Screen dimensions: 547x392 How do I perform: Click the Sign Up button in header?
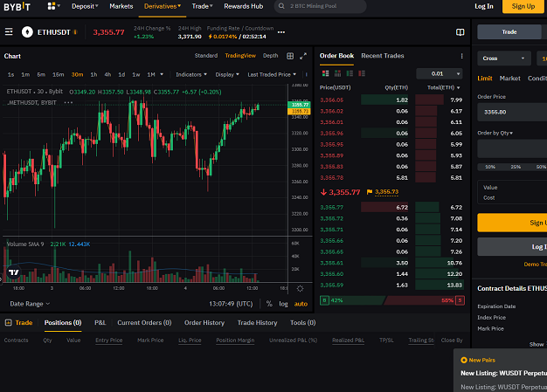point(523,6)
